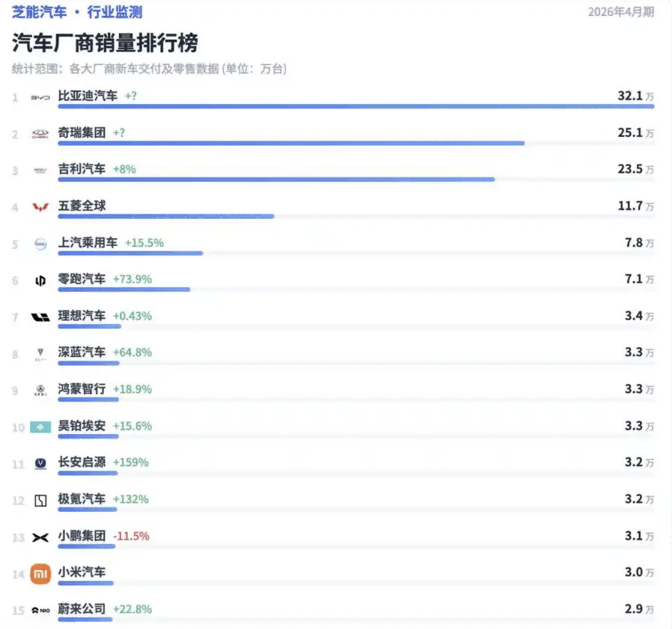Click the Li Auto logo icon

tap(40, 318)
